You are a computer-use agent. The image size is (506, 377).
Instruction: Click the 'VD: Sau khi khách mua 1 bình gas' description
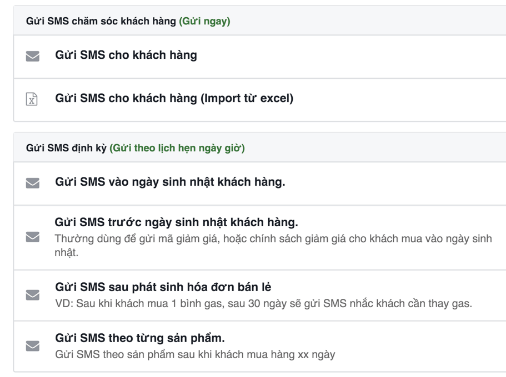pyautogui.click(x=263, y=303)
